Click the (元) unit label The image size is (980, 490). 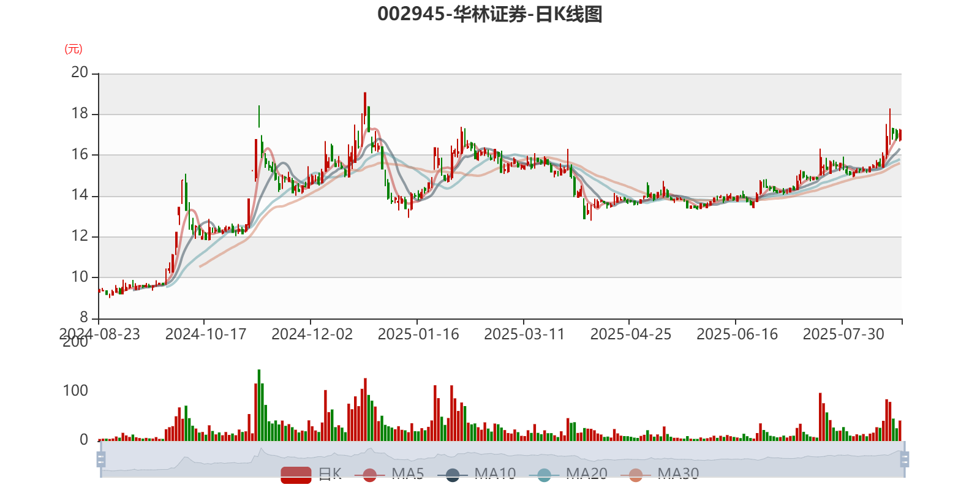pos(73,49)
